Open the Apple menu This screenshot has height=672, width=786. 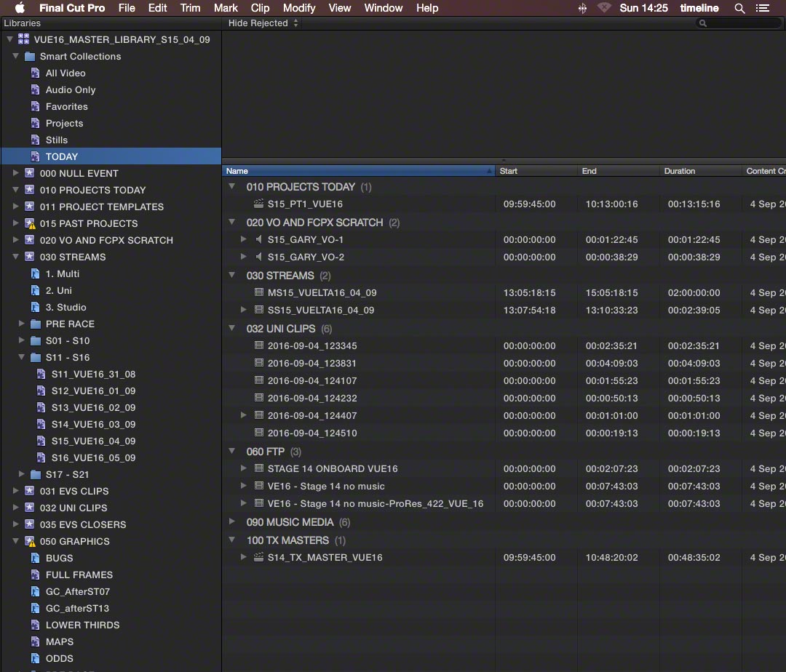click(x=20, y=7)
